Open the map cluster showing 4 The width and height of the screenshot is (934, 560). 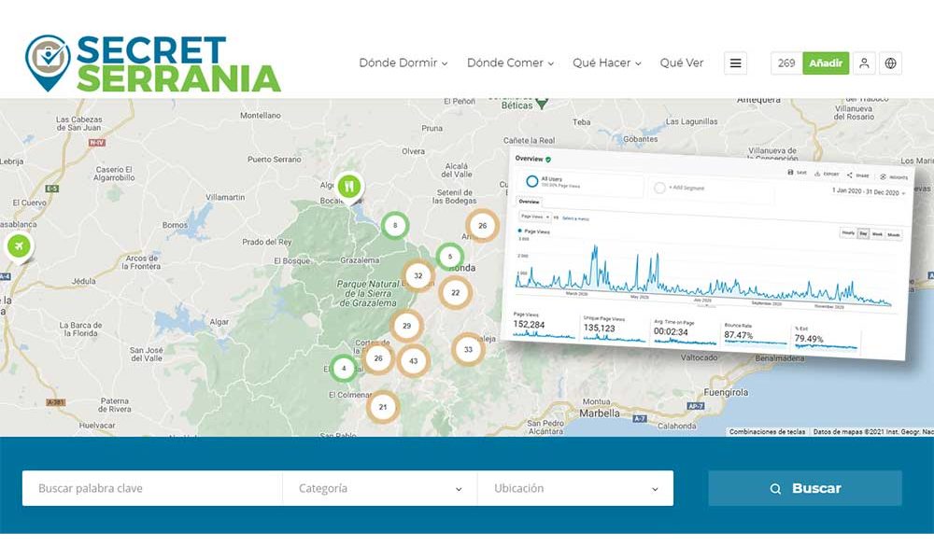pos(344,369)
